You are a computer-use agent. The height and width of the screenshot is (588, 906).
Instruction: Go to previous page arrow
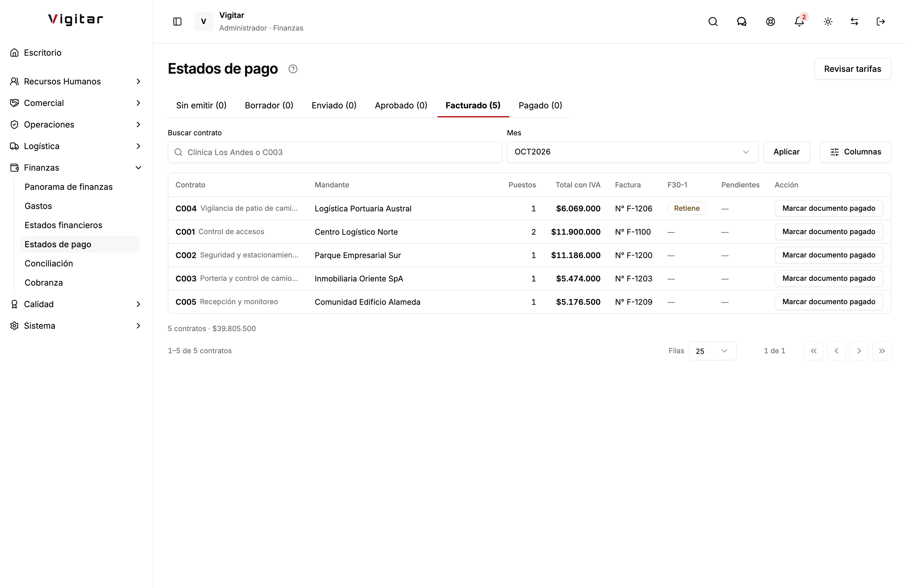click(x=836, y=351)
